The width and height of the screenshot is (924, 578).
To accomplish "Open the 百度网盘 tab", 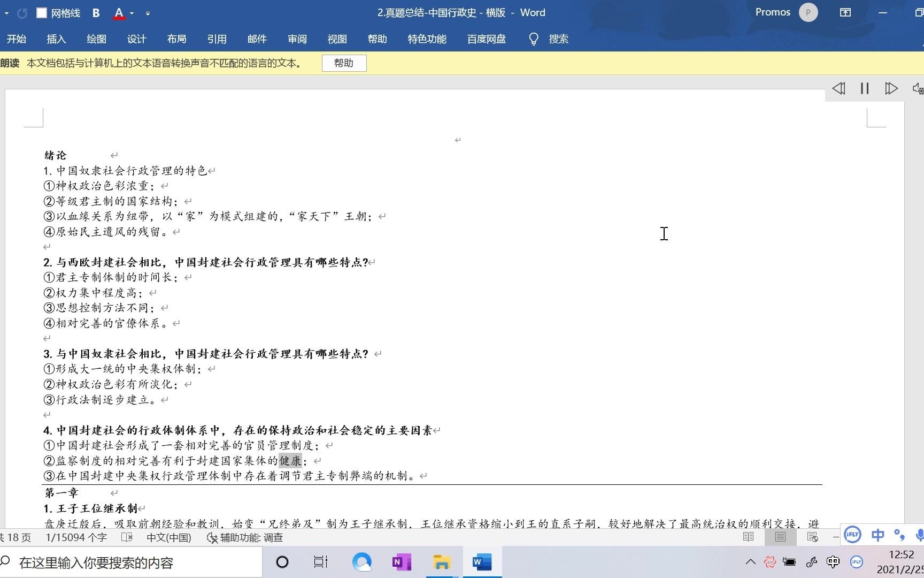I will [486, 39].
